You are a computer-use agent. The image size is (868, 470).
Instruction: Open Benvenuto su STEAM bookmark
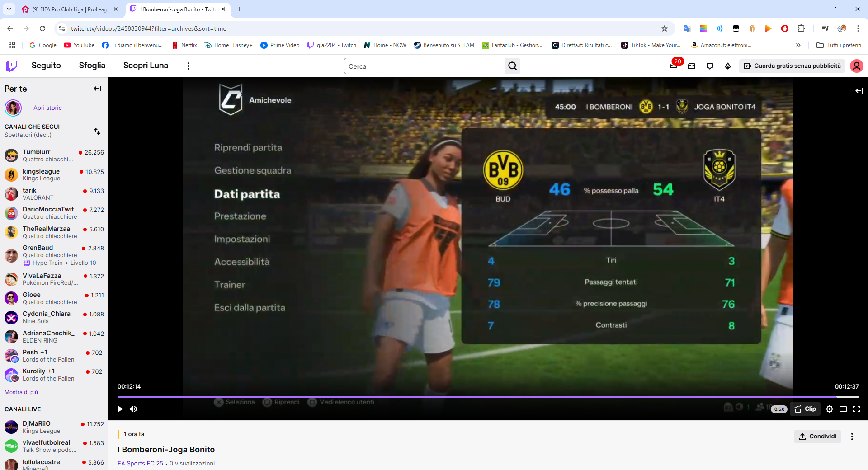[x=444, y=45]
